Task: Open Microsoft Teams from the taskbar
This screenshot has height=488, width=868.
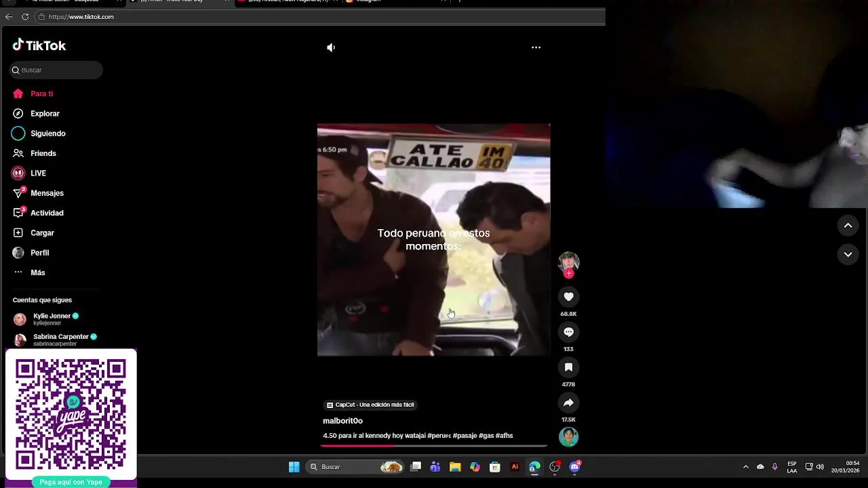Action: (435, 467)
